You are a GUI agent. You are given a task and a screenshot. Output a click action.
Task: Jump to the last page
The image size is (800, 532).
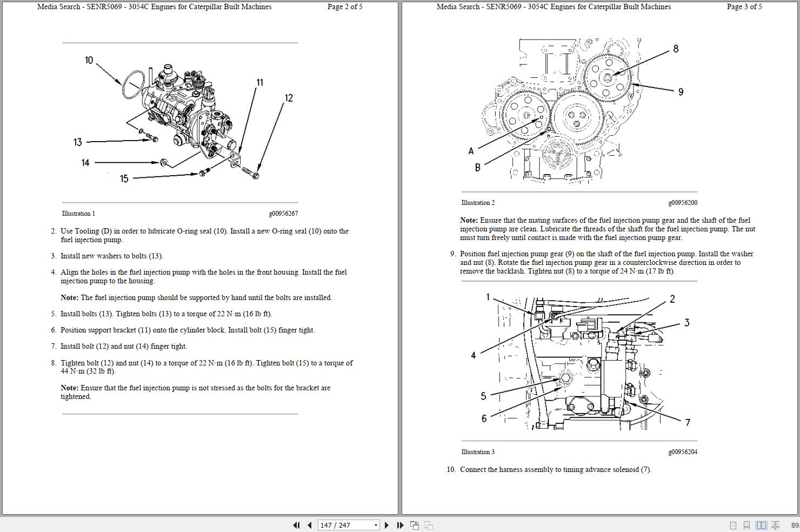click(x=399, y=525)
